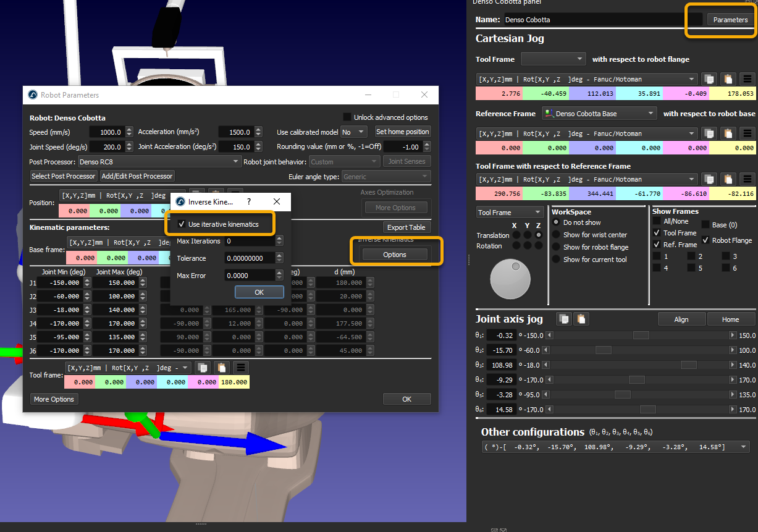
Task: Copy the Tool Frame pose values
Action: pyautogui.click(x=709, y=79)
